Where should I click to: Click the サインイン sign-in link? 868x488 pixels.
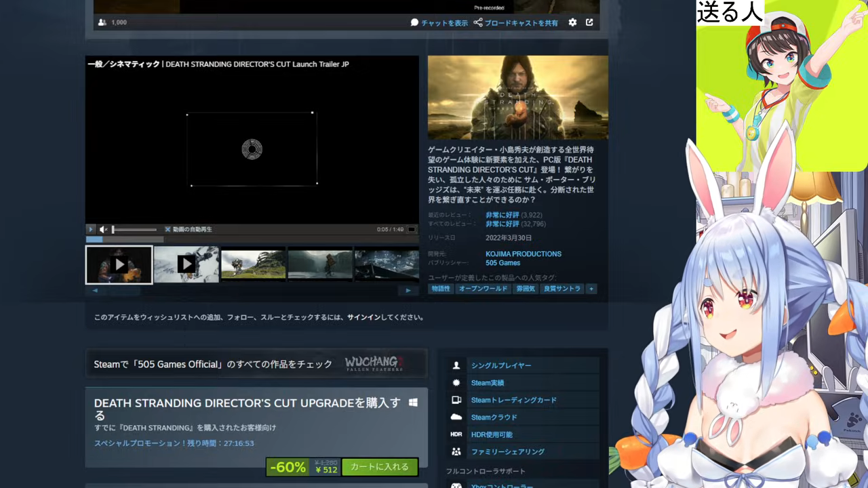pyautogui.click(x=364, y=317)
